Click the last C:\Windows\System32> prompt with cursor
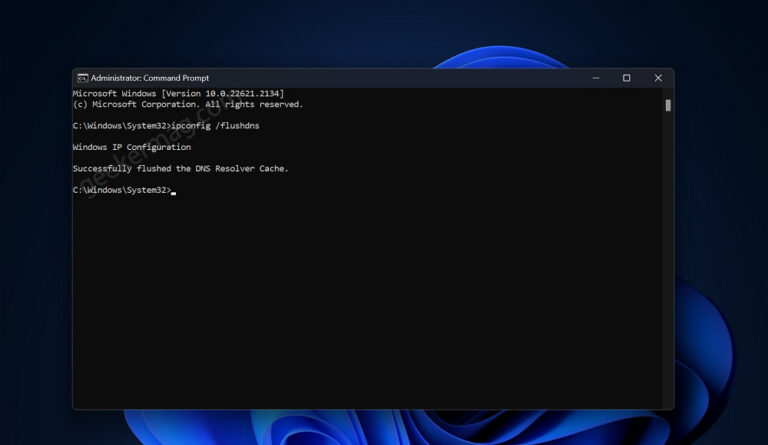 [x=124, y=190]
